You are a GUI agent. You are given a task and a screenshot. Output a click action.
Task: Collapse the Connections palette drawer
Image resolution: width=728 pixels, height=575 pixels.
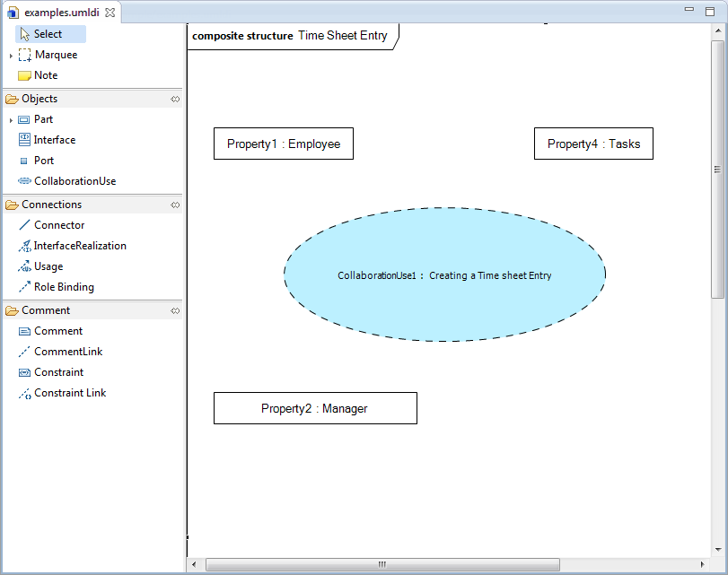[x=51, y=205]
